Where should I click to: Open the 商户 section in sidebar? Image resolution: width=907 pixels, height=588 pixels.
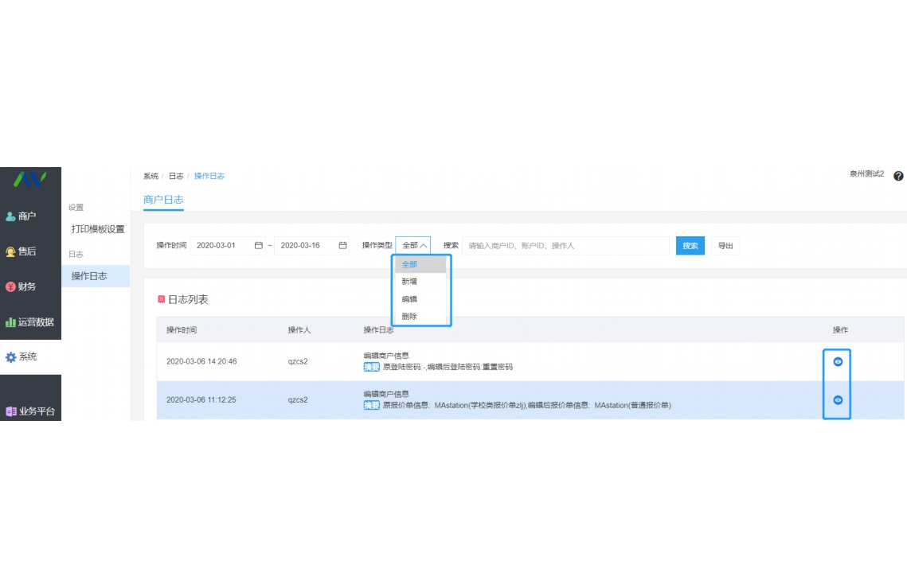click(22, 216)
